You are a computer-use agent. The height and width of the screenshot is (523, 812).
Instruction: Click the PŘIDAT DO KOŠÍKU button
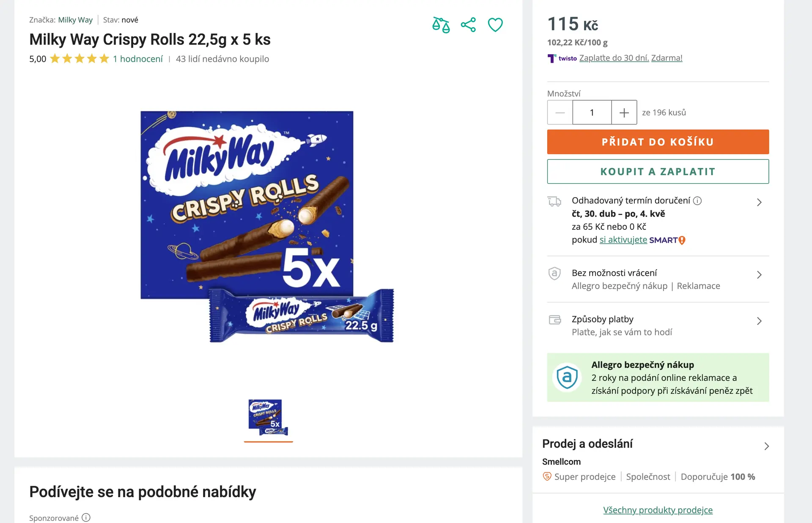(x=658, y=142)
